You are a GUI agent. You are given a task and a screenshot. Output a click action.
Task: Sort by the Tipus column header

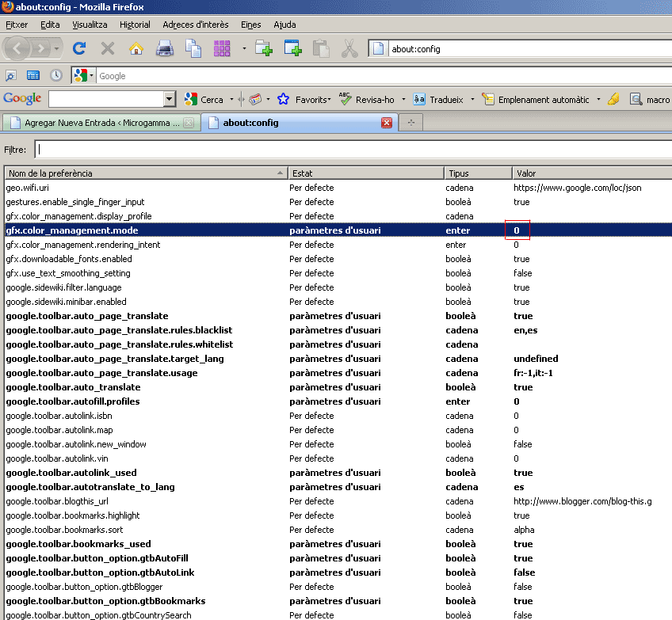tap(478, 173)
